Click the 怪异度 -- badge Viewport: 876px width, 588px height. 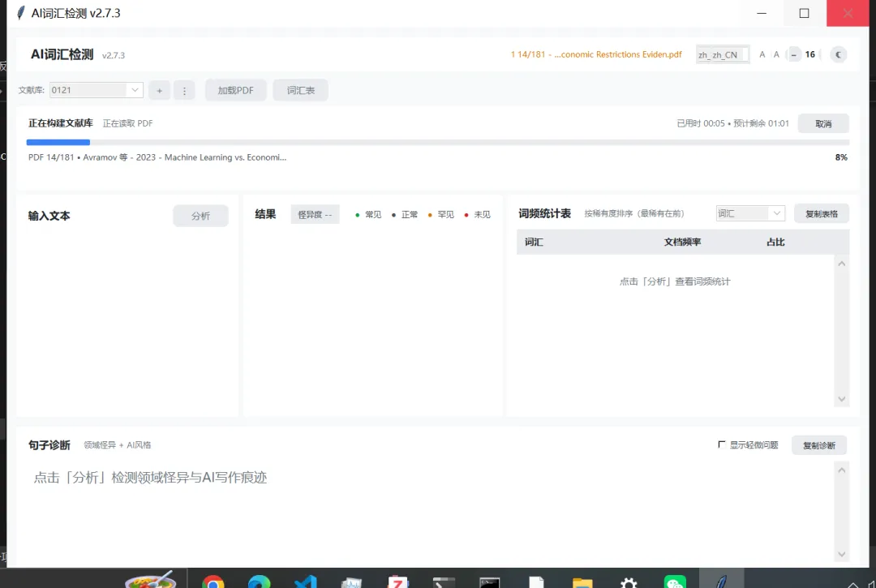pyautogui.click(x=315, y=214)
